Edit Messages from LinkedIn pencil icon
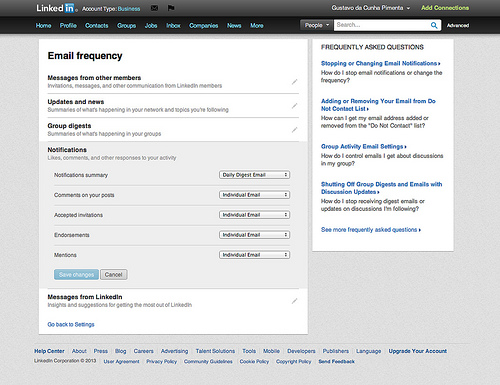Screen dimensions: 500x385 294,301
